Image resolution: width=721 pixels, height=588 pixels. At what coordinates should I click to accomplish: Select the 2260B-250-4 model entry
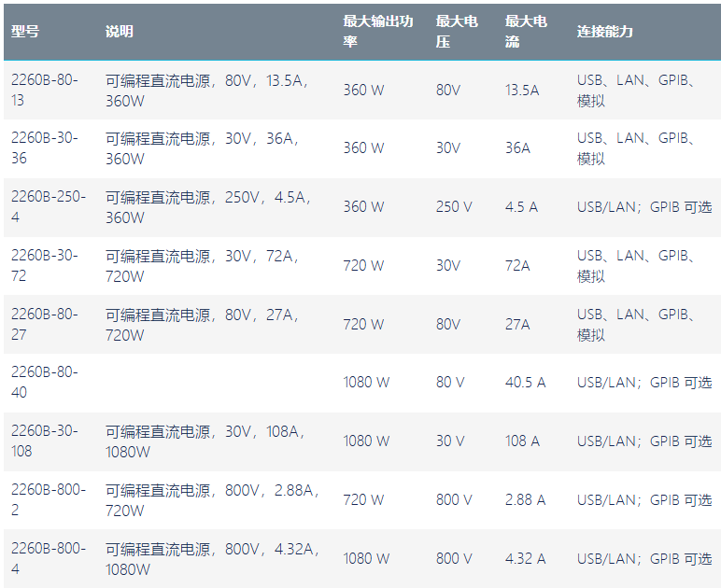49,206
